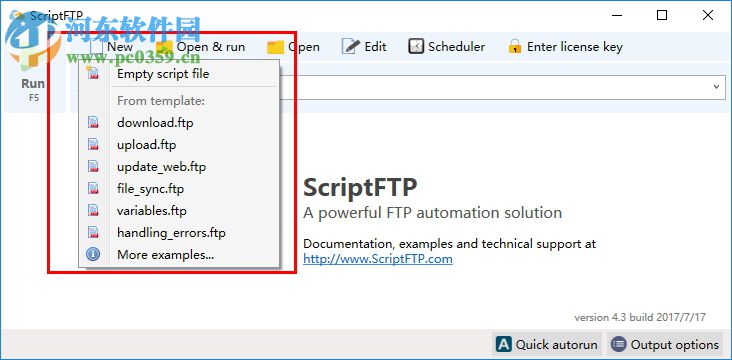This screenshot has height=360, width=732.
Task: Click Output options button
Action: (666, 345)
